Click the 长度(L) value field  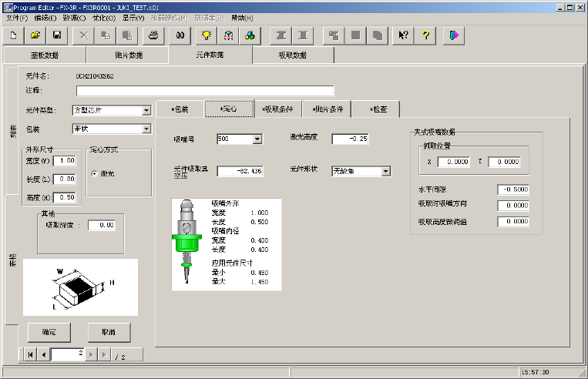65,179
